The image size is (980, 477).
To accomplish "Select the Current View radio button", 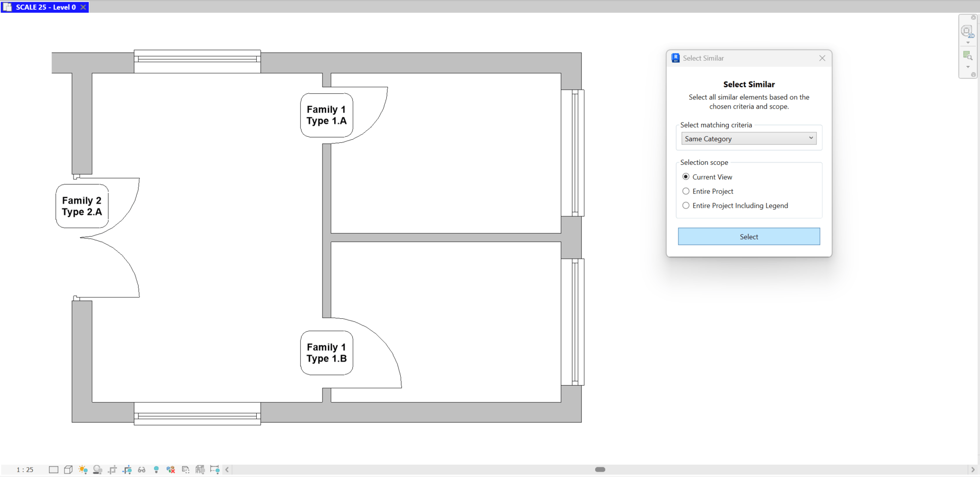I will [687, 177].
